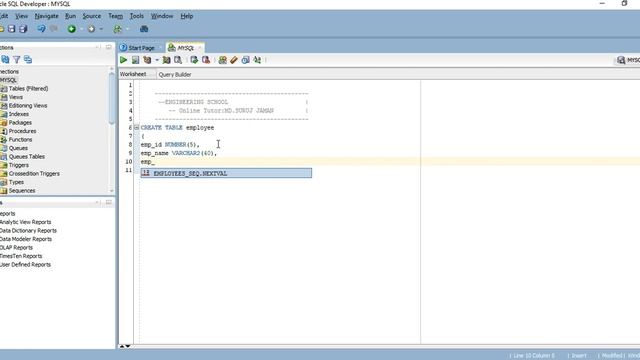The width and height of the screenshot is (640, 360).
Task: Click the Unshared SQL Worksheet icon
Action: [x=222, y=60]
